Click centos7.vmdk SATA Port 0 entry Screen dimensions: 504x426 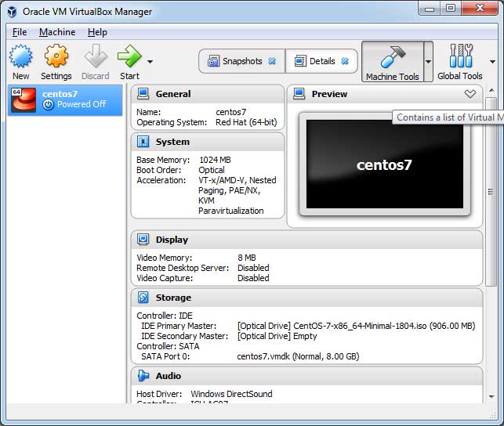[x=298, y=356]
